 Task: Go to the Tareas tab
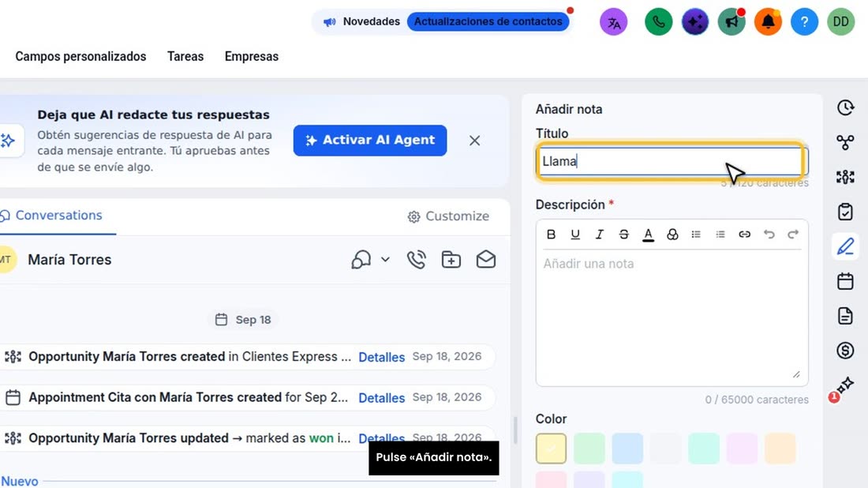point(185,57)
